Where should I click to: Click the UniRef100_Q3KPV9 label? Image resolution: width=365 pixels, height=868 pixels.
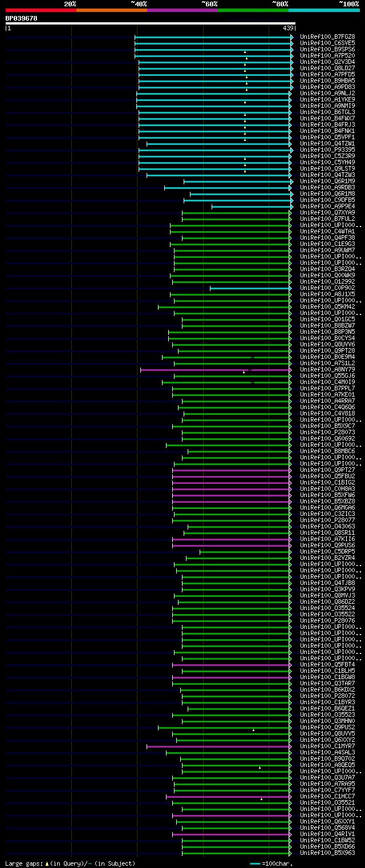[x=327, y=589]
